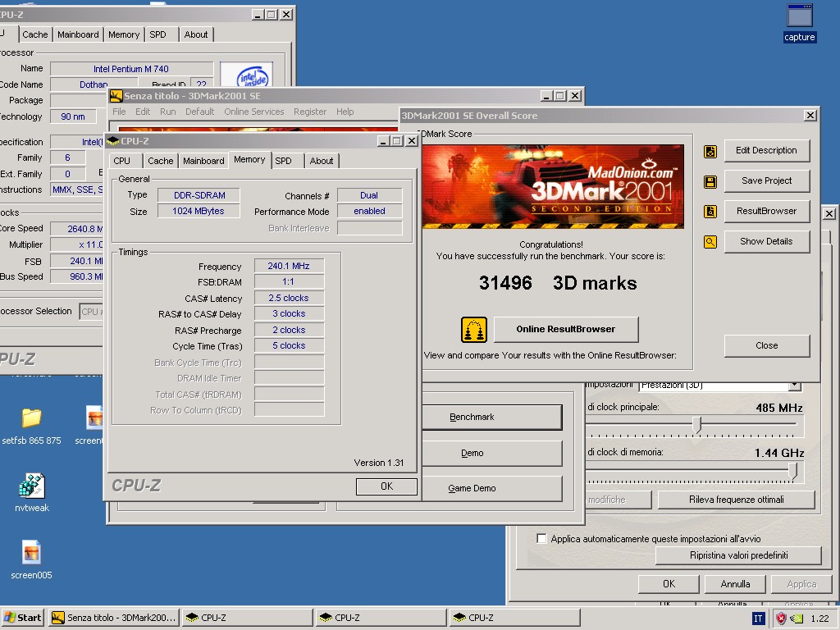The image size is (840, 630).
Task: Open the Memory tab in background CPU-Z
Action: point(124,34)
